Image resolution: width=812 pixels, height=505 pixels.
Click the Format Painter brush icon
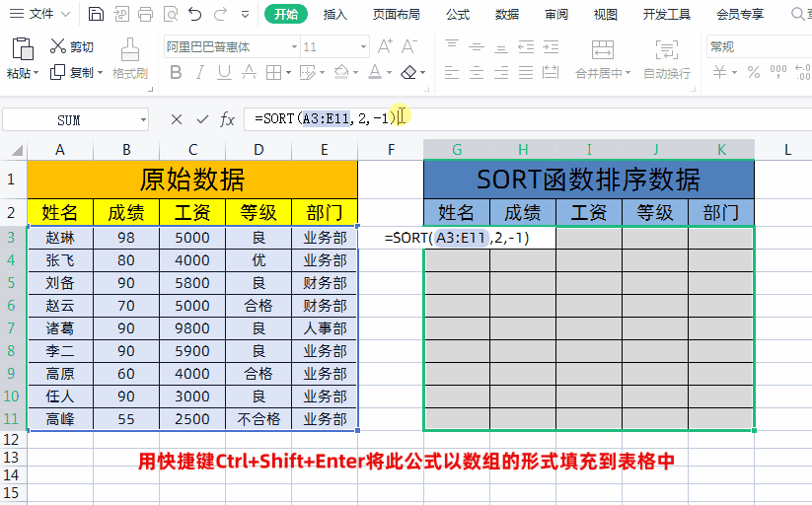[130, 49]
